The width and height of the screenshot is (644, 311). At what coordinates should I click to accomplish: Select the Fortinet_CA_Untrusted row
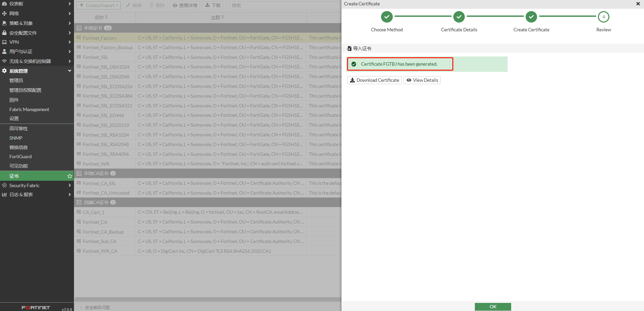click(x=208, y=193)
